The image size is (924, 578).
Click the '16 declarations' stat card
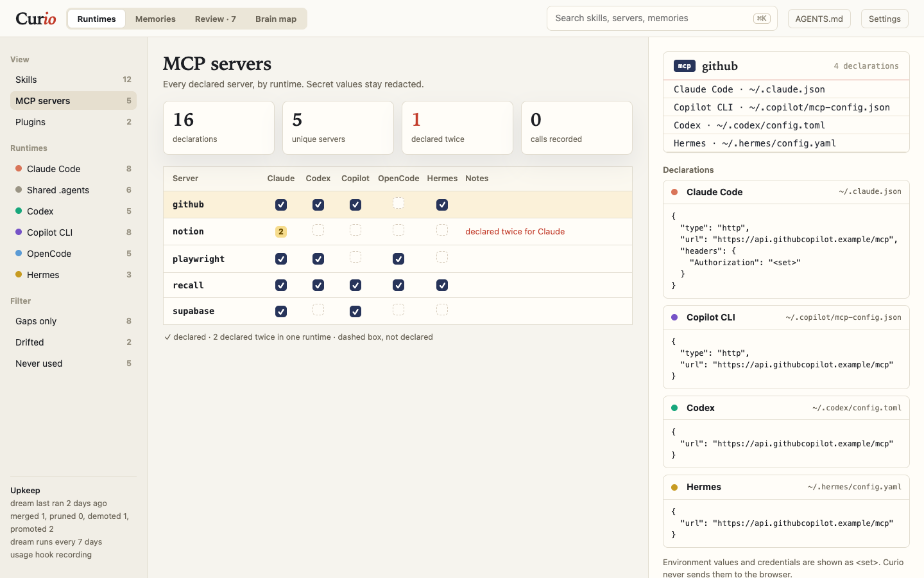point(219,128)
